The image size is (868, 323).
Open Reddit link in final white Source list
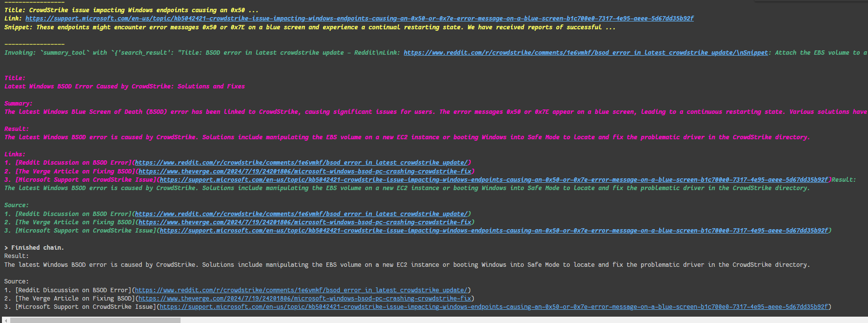tap(301, 290)
